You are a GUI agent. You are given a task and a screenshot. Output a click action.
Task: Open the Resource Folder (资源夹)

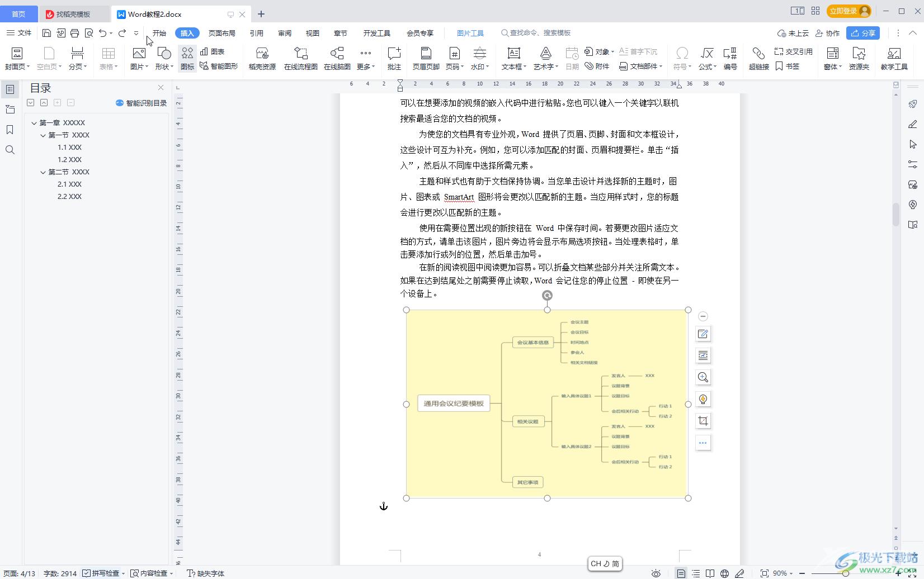coord(859,58)
